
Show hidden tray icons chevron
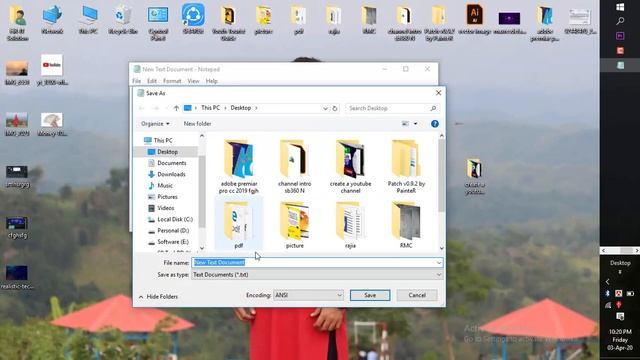pos(607,282)
